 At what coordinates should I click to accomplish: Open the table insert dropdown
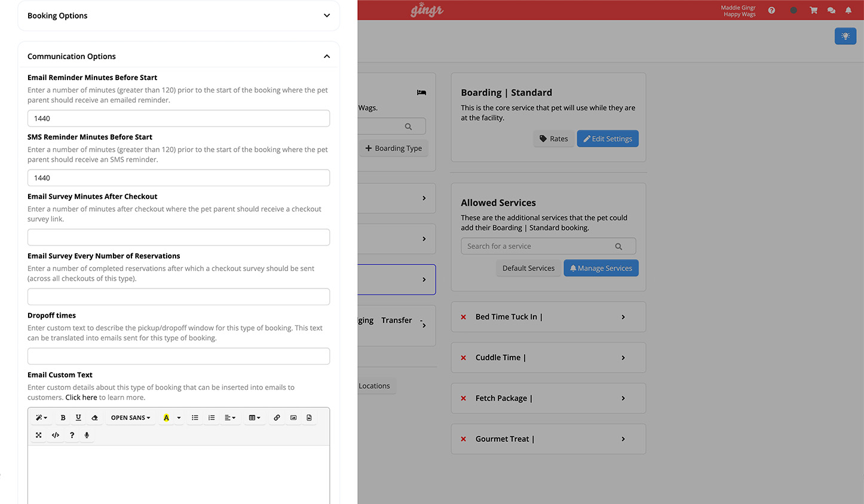[x=255, y=418]
